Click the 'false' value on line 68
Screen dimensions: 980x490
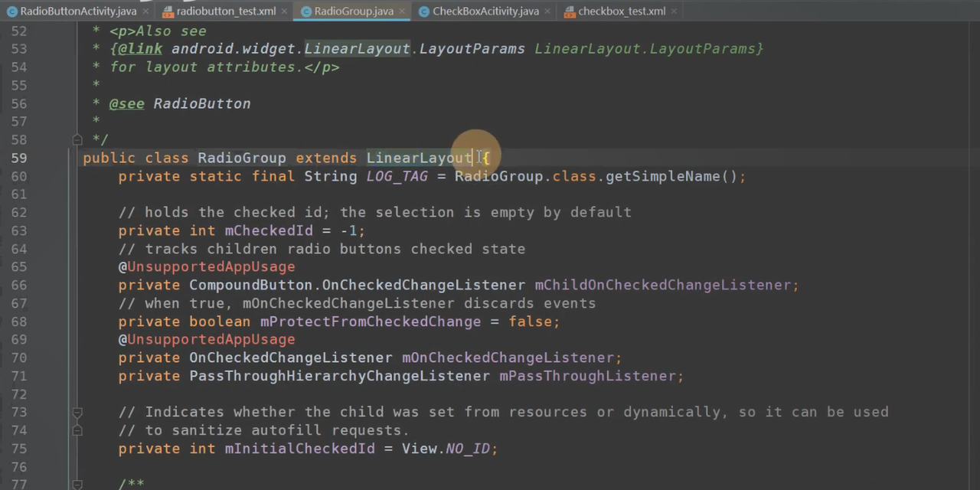click(530, 322)
